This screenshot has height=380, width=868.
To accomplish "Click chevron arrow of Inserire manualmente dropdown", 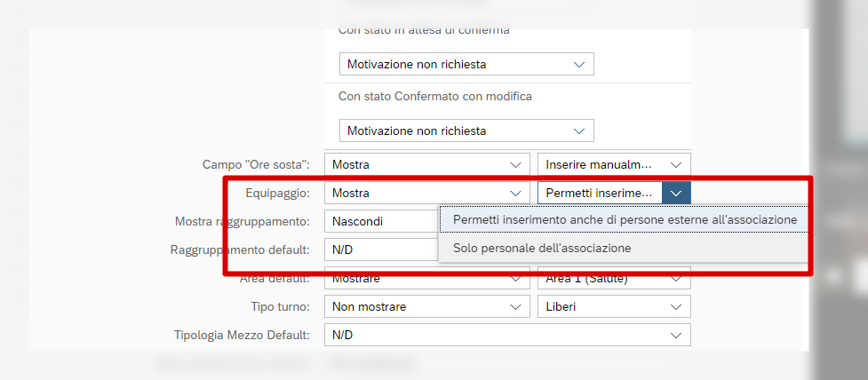I will click(676, 164).
